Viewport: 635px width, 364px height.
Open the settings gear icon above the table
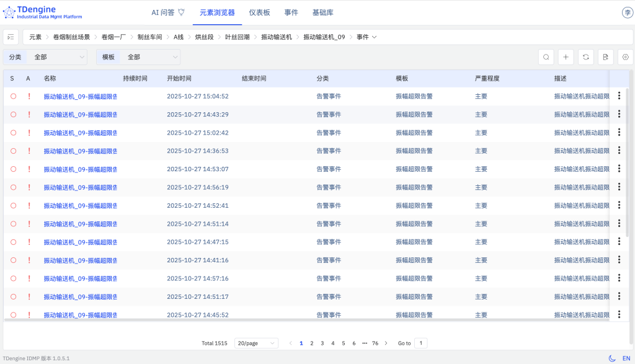pos(626,56)
